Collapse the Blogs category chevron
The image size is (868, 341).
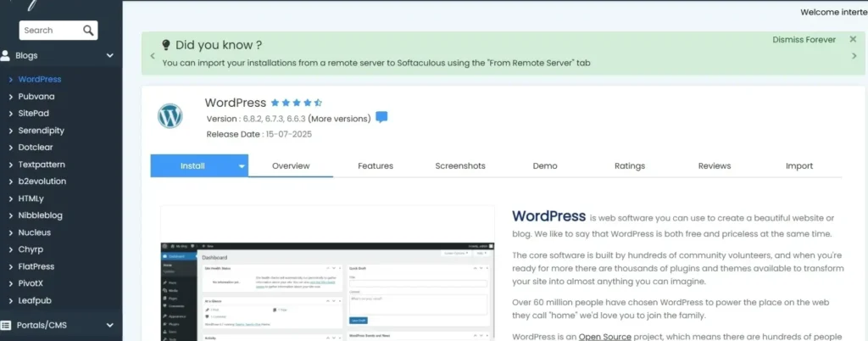(x=109, y=55)
